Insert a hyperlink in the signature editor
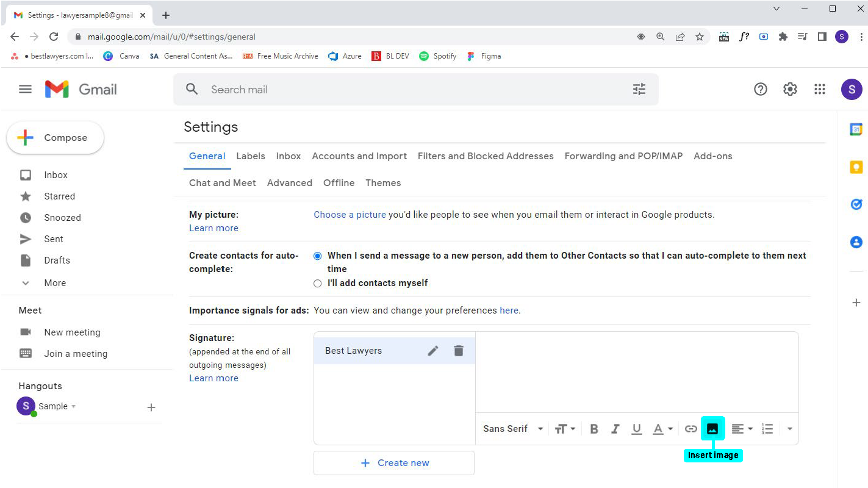 pos(692,428)
